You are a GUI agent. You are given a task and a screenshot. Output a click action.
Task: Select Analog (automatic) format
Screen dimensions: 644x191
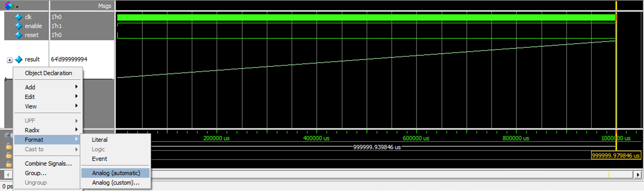(116, 173)
